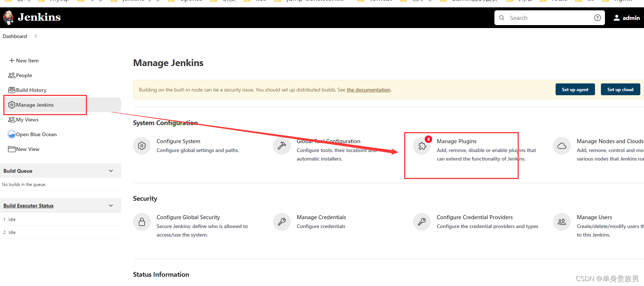Click the Global Tool Configuration hammer icon
This screenshot has width=644, height=286.
(x=282, y=146)
